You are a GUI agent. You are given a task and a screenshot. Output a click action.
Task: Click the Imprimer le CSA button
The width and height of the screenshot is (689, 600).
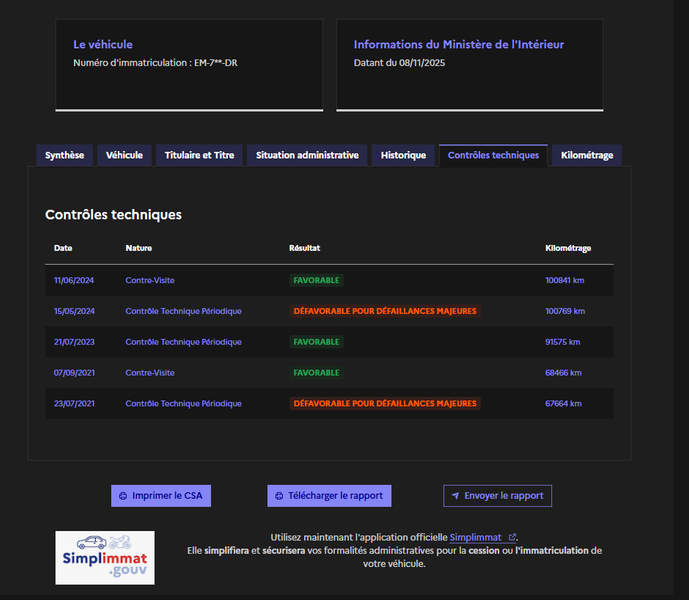(x=161, y=496)
